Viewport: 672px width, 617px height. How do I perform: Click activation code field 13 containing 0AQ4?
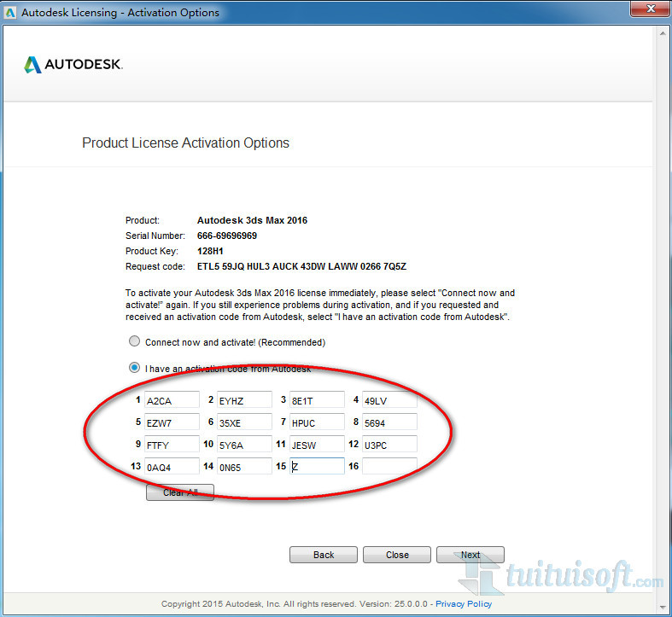click(171, 467)
